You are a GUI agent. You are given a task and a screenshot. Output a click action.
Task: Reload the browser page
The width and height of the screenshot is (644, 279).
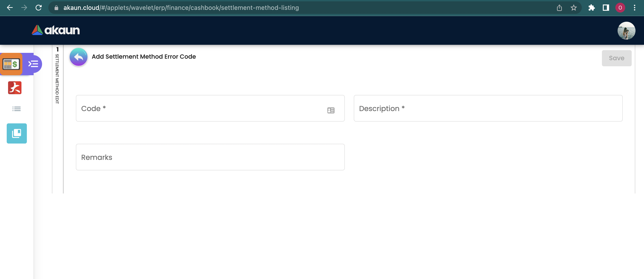coord(38,8)
